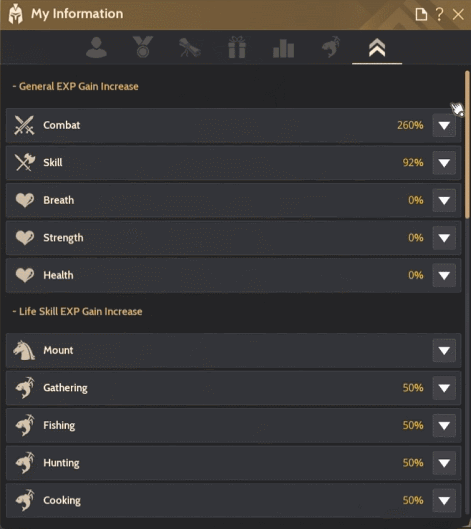
Task: Open the fish life skill tab icon
Action: coord(331,47)
